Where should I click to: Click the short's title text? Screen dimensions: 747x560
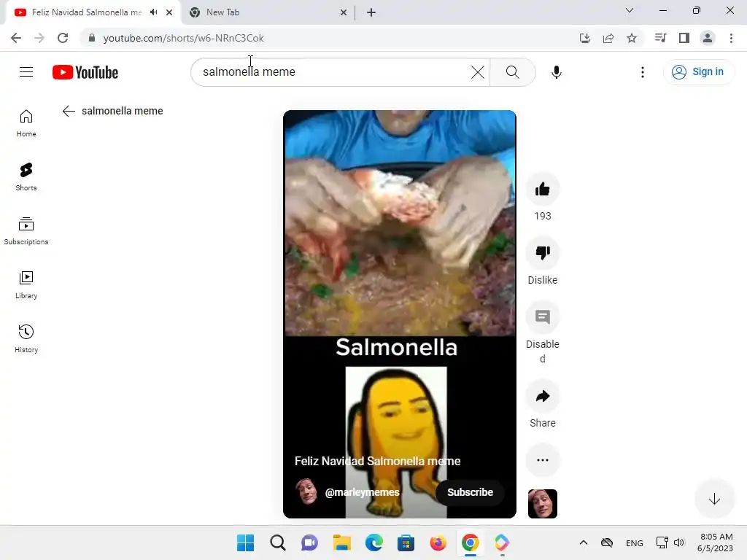coord(377,461)
